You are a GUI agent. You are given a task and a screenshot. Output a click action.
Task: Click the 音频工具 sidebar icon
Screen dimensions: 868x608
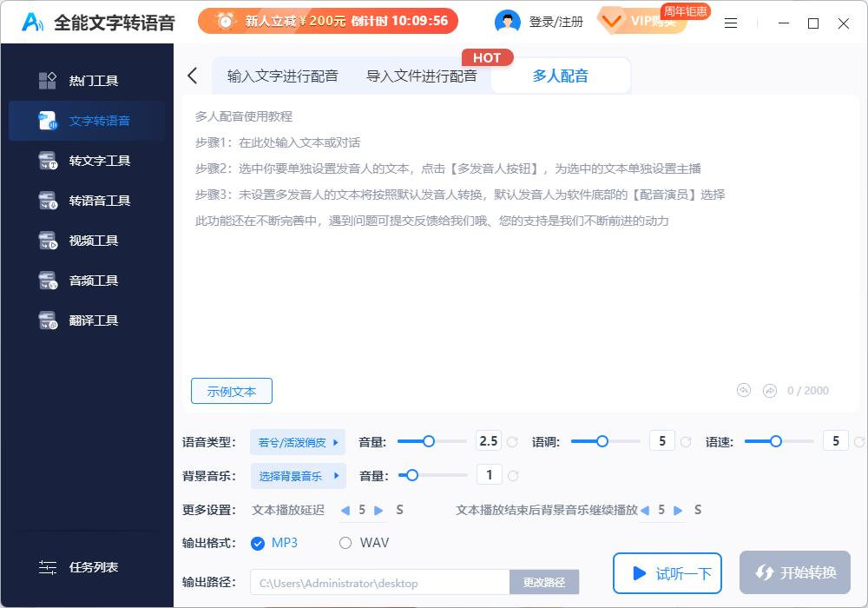click(x=48, y=281)
